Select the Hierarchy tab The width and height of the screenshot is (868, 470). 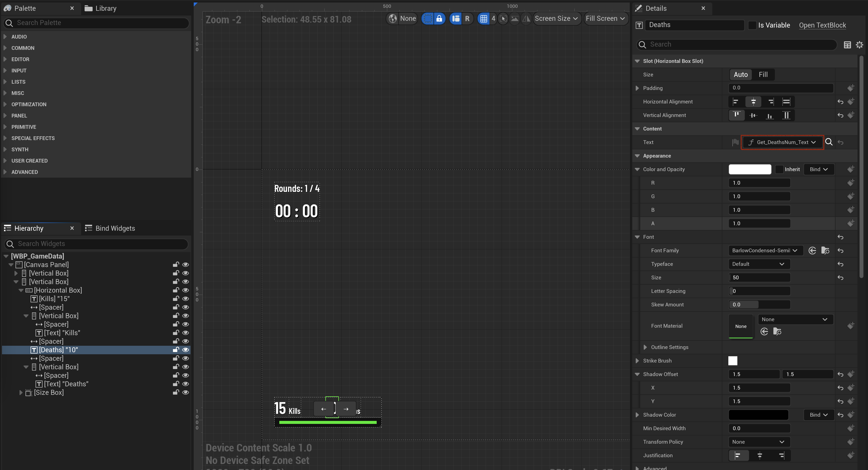[29, 228]
